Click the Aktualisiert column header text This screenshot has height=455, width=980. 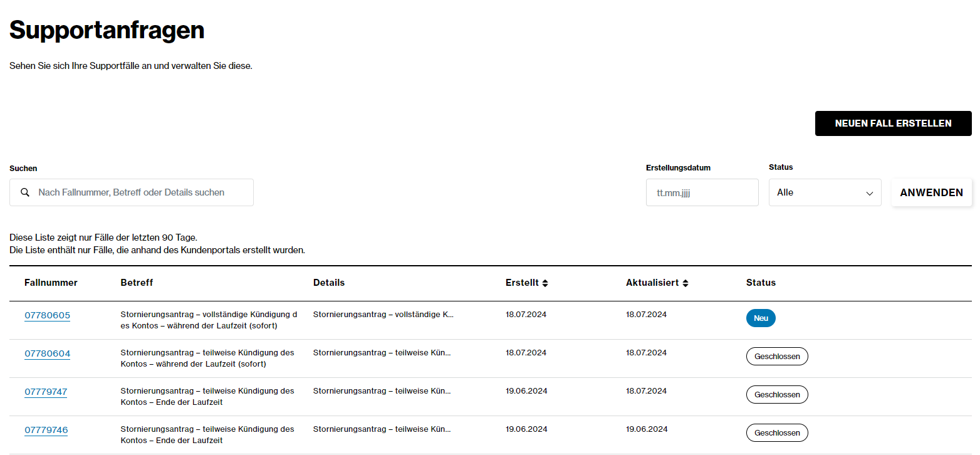[x=652, y=283]
